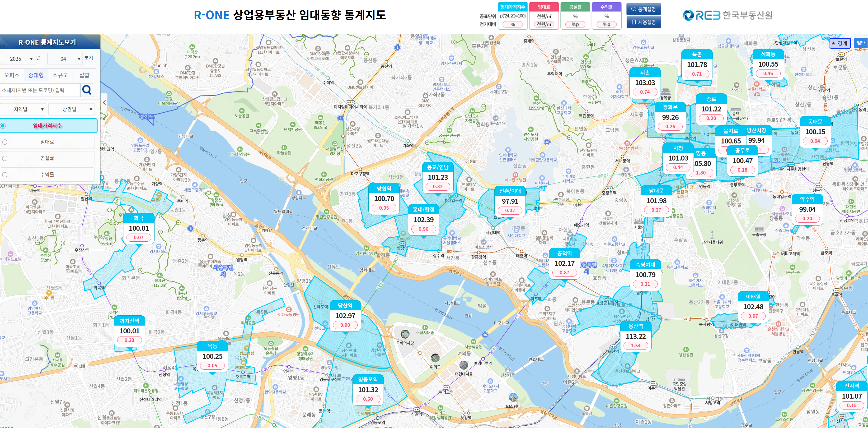Collapse the side panel with left chevron
This screenshot has height=428, width=868.
[x=104, y=103]
